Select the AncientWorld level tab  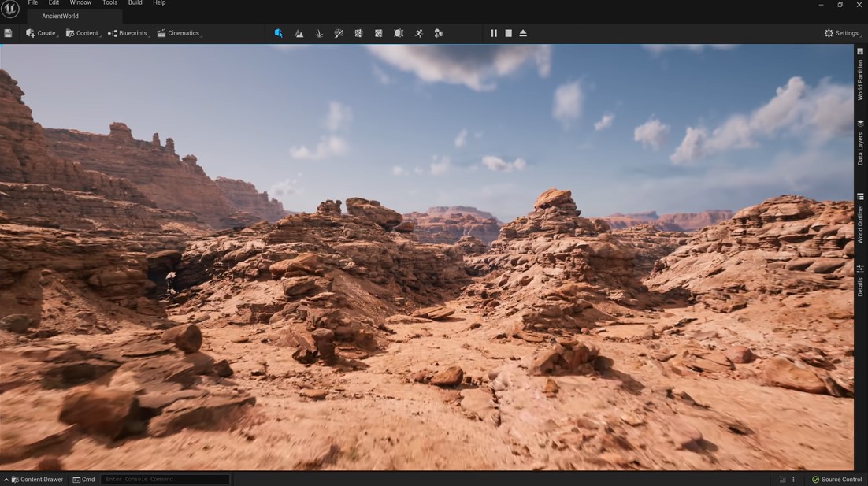pos(60,16)
